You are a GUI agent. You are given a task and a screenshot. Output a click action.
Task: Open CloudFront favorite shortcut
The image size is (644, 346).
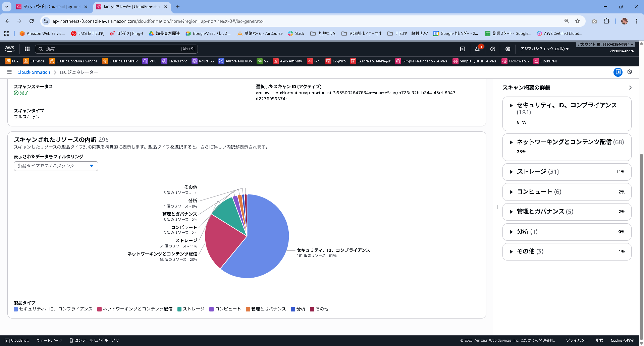174,61
